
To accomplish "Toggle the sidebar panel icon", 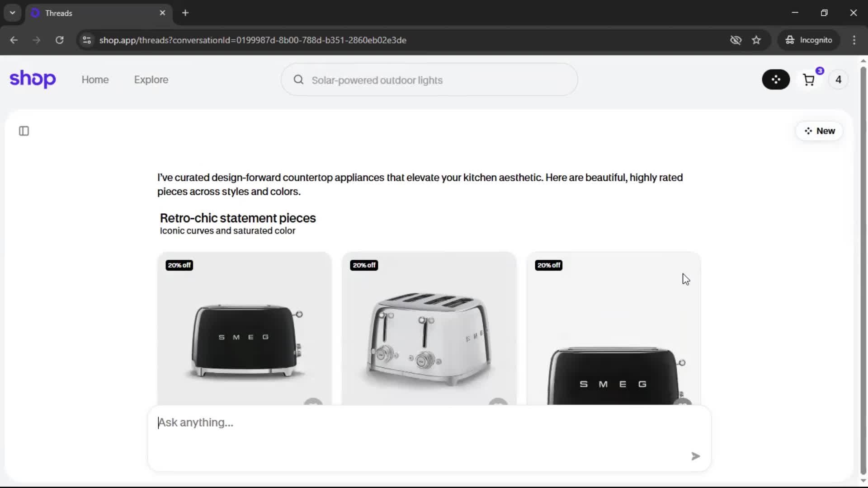I will [24, 131].
